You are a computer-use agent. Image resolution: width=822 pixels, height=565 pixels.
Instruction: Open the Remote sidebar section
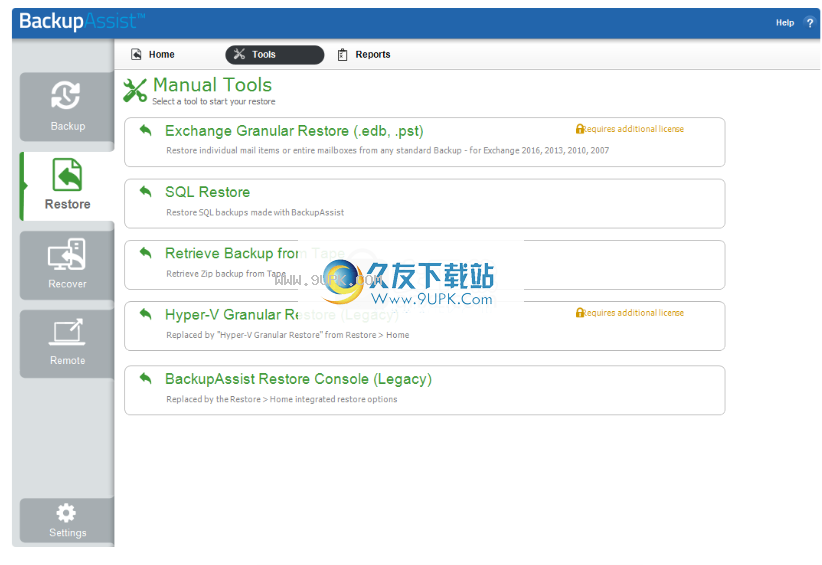[67, 344]
